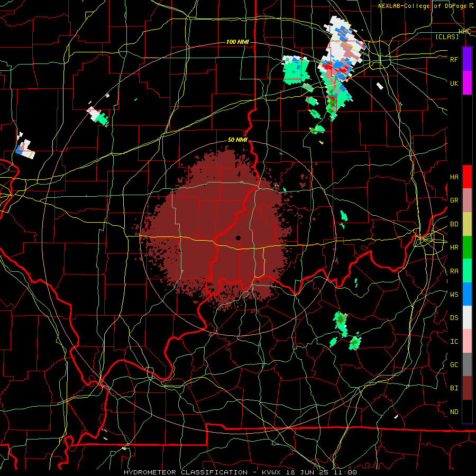Click the magenta UK legend color swatch
Image resolution: width=476 pixels, height=476 pixels.
[467, 83]
